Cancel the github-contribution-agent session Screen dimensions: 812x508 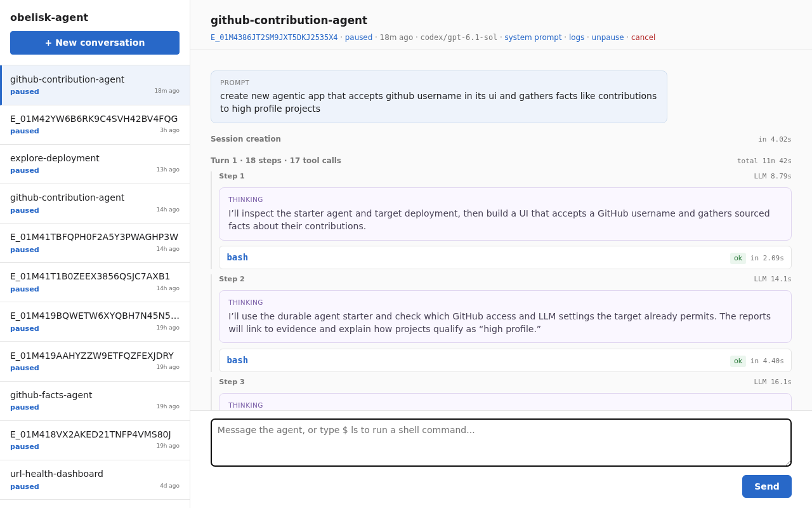point(643,37)
